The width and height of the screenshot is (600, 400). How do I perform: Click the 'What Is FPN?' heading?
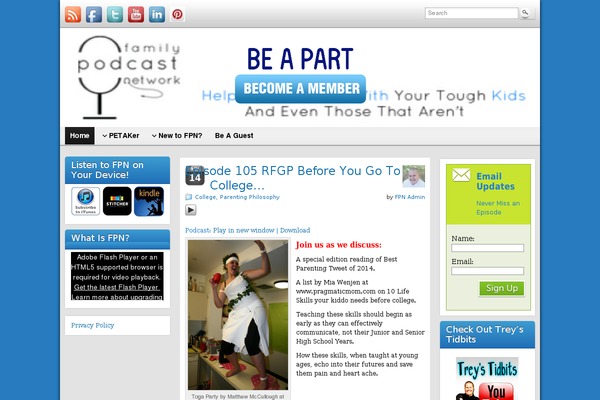[100, 238]
